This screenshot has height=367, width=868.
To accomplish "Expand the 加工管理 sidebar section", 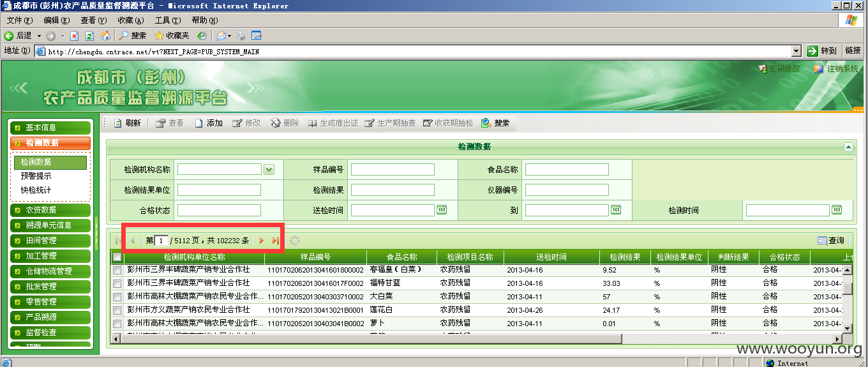I will click(50, 256).
